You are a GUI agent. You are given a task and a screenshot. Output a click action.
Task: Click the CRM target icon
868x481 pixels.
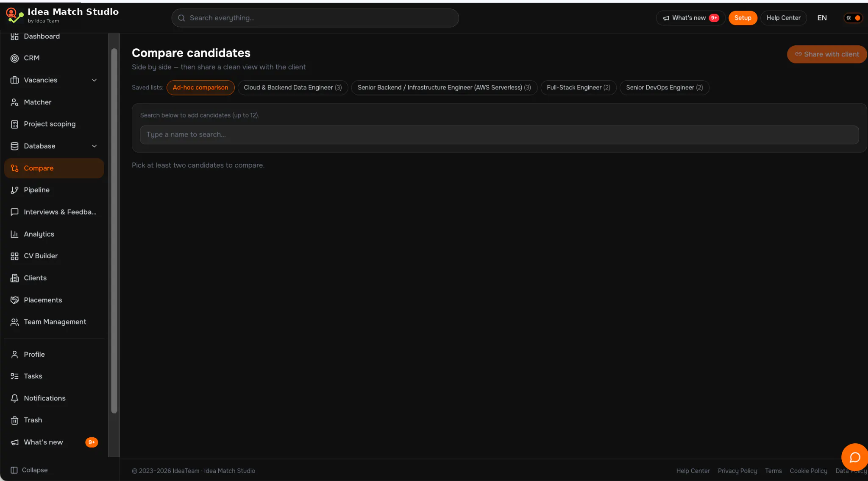pos(14,58)
